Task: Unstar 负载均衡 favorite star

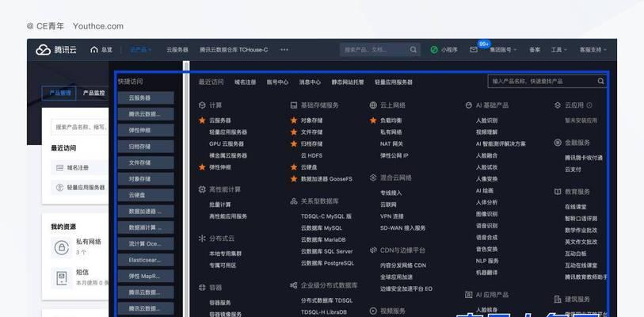Action: tap(373, 120)
